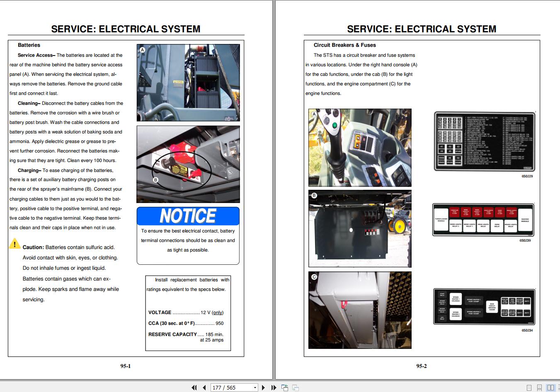Click the blue NOTICE banner

[x=188, y=216]
